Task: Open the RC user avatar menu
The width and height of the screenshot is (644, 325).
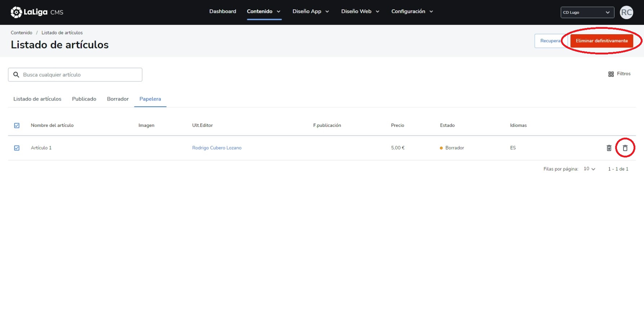Action: 626,12
